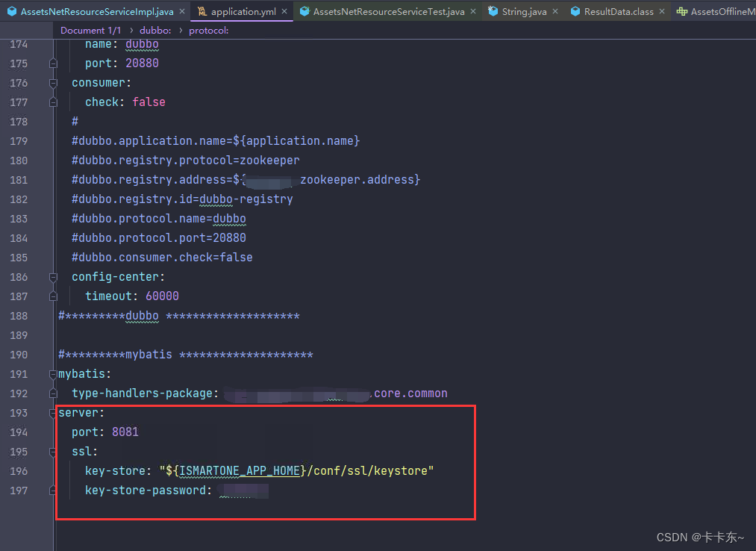Click the 'config-center:' key
Image resolution: width=756 pixels, height=551 pixels.
tap(118, 276)
